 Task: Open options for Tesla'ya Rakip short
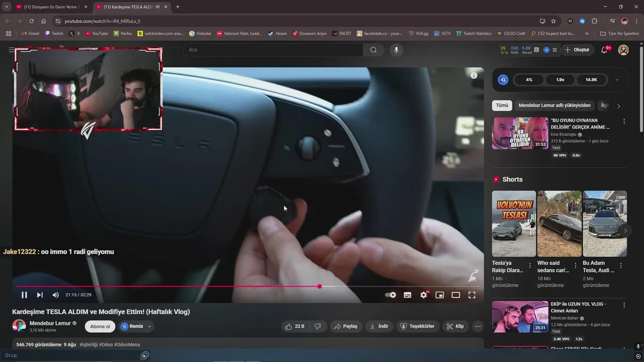pyautogui.click(x=530, y=265)
